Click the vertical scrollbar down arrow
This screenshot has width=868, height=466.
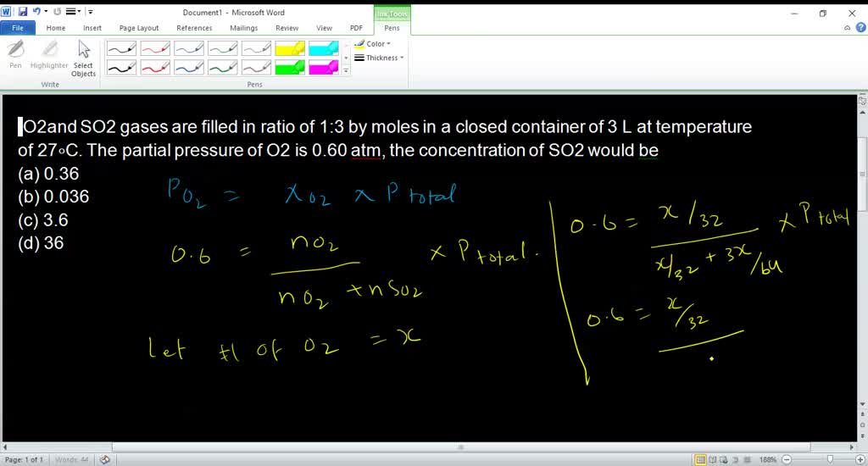(x=862, y=404)
